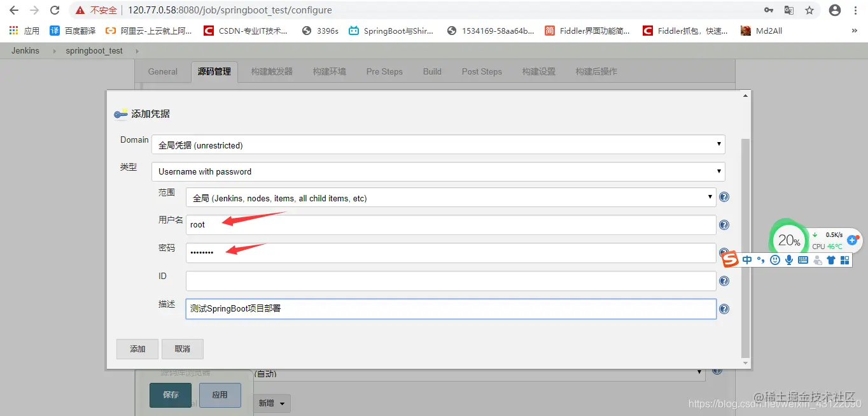This screenshot has width=868, height=416.
Task: Open the springboot_test breadcrumb link
Action: click(94, 51)
